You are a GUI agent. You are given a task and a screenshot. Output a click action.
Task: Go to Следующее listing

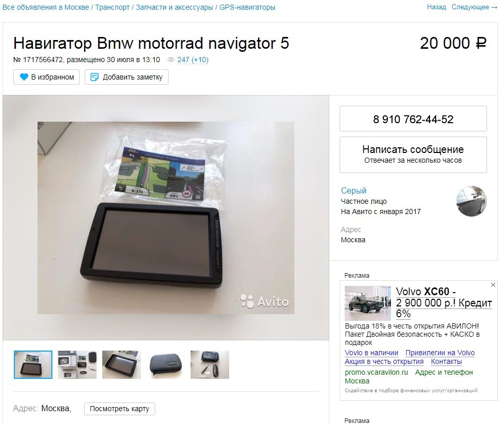coord(474,7)
